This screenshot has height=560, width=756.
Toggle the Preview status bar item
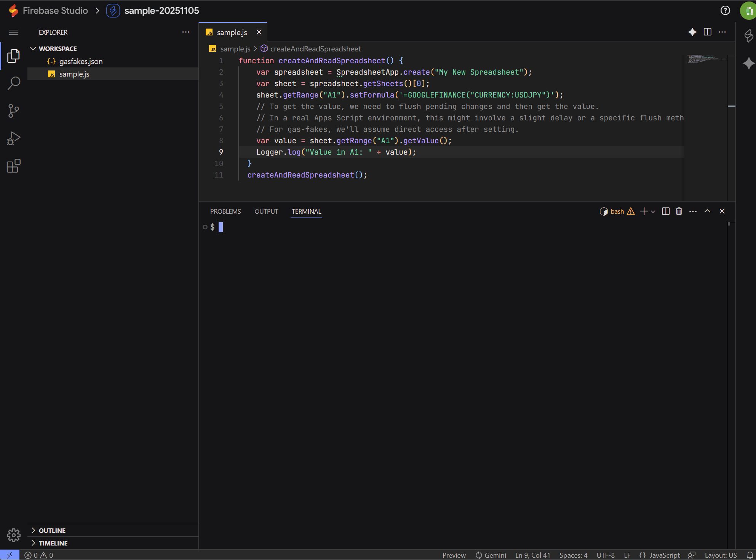(454, 555)
